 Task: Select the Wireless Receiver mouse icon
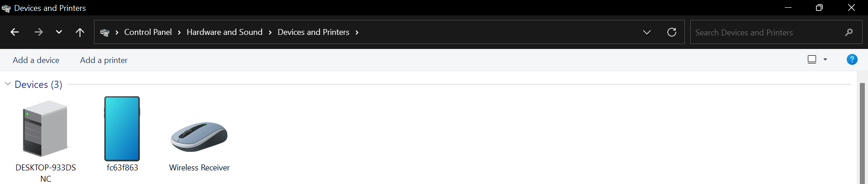pyautogui.click(x=199, y=136)
